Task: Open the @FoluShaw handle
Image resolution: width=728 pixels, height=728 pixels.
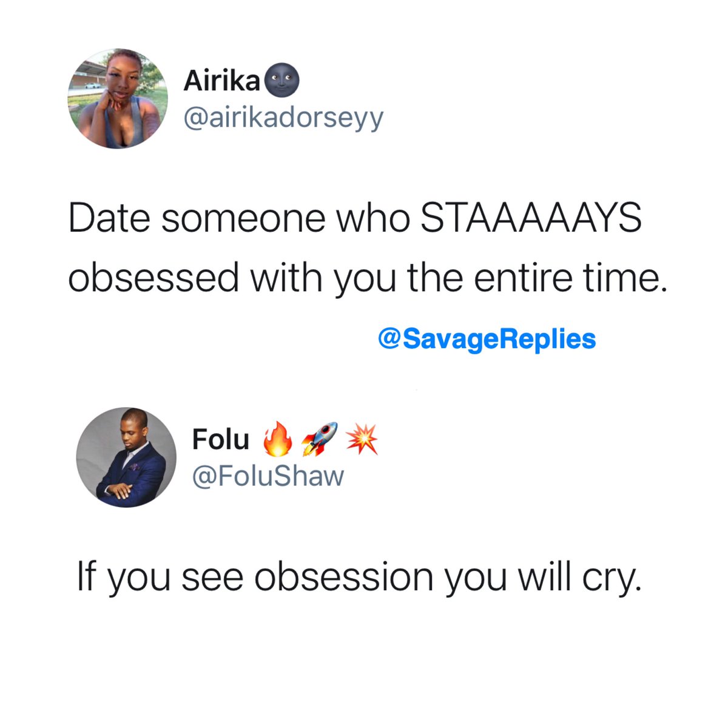Action: (268, 476)
